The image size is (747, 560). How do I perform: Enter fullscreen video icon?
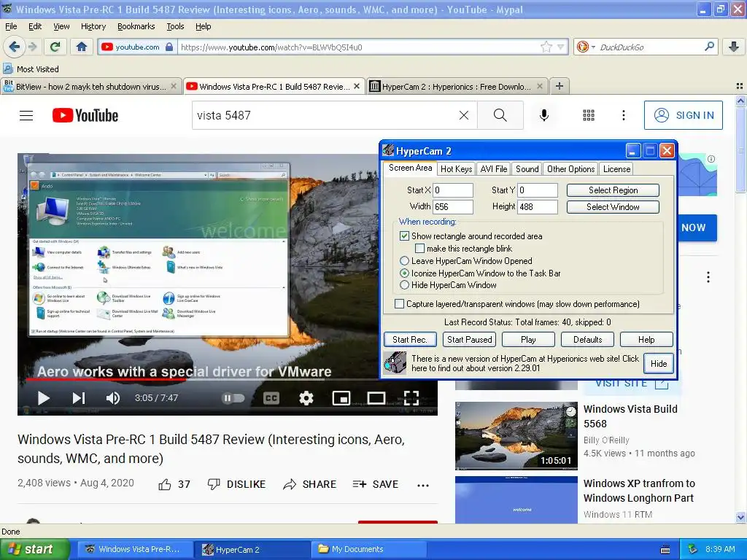tap(411, 397)
